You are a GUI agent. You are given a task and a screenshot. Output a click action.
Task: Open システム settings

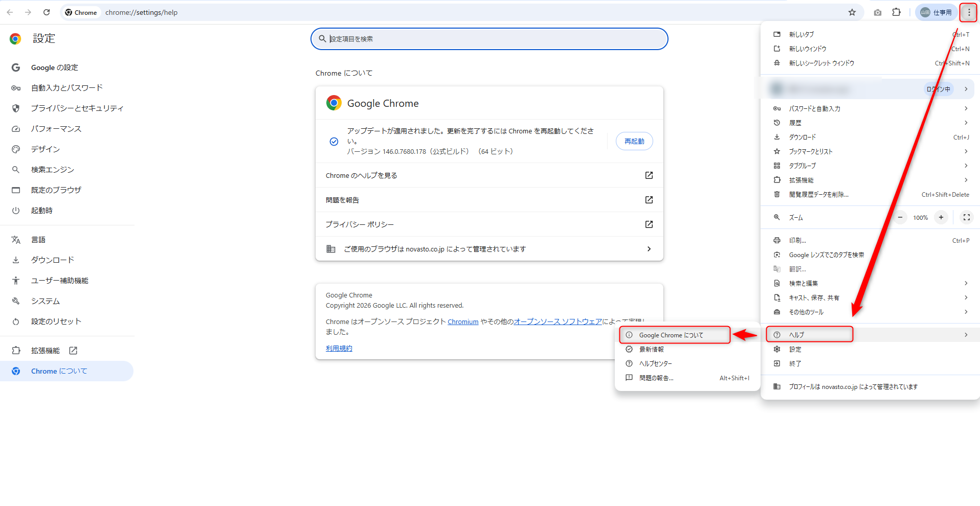tap(67, 301)
